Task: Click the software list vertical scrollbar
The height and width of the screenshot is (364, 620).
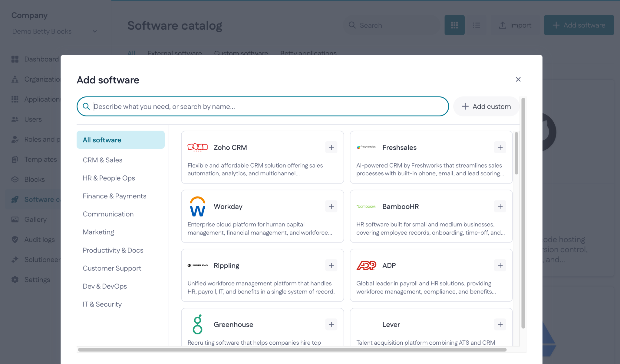Action: (516, 153)
